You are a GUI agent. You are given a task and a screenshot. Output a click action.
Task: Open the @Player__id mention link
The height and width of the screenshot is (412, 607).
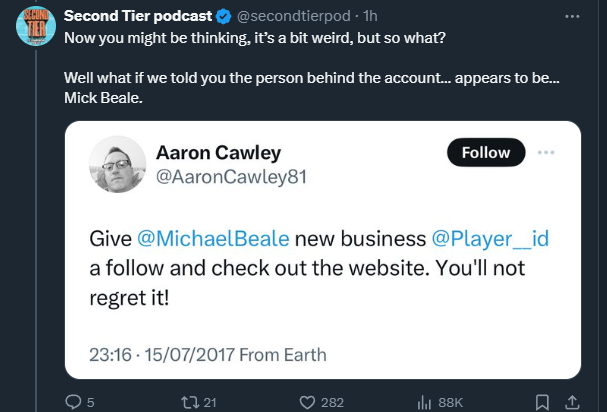tap(490, 238)
